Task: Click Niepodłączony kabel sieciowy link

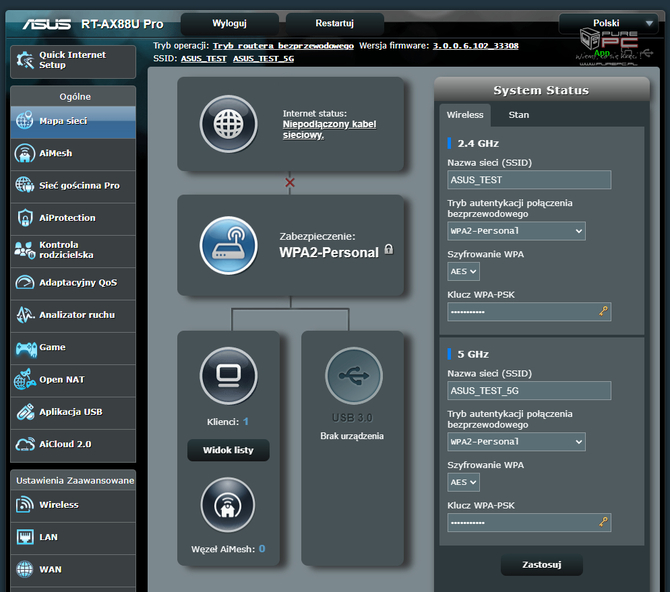Action: click(x=329, y=130)
